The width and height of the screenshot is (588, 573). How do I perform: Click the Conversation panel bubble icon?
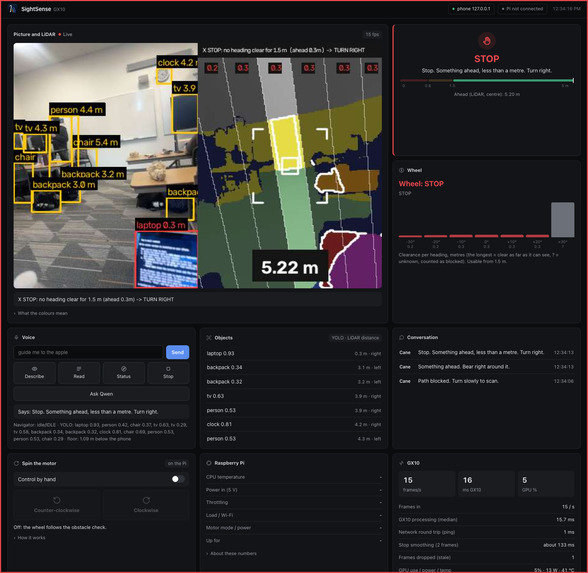(x=401, y=337)
